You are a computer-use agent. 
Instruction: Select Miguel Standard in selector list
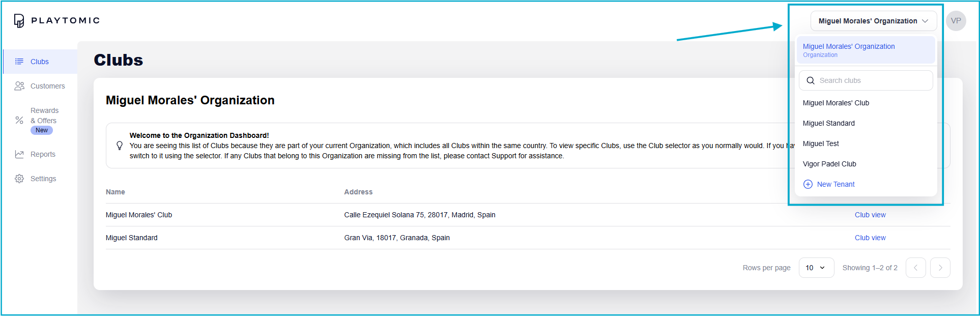[866, 123]
